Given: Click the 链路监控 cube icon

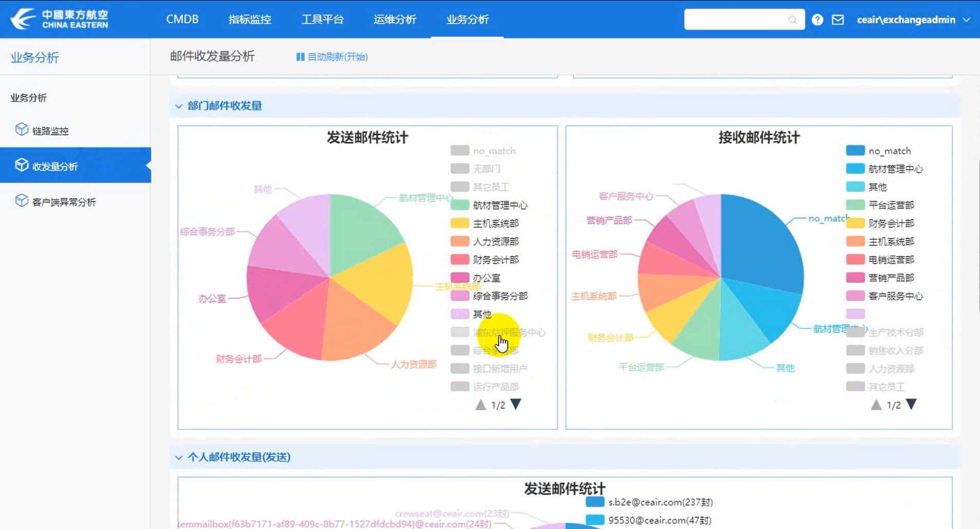Looking at the screenshot, I should click(x=22, y=130).
